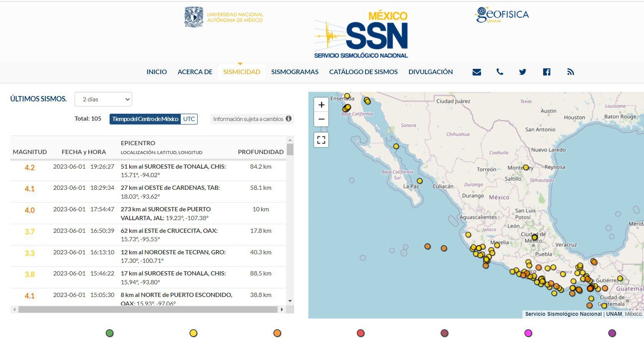The image size is (644, 340).
Task: Open the SISMOGRAMAS menu
Action: click(295, 72)
